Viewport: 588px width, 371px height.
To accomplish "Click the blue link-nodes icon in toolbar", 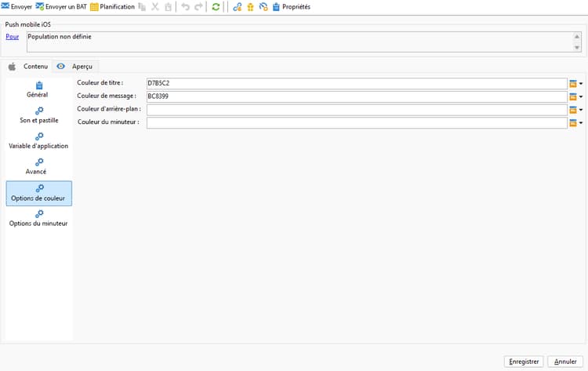I will click(x=237, y=7).
